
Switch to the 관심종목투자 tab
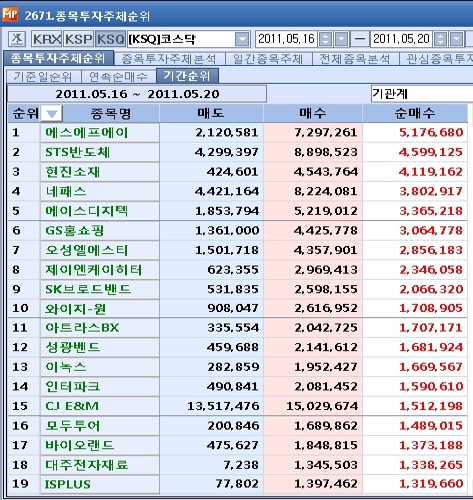click(437, 59)
